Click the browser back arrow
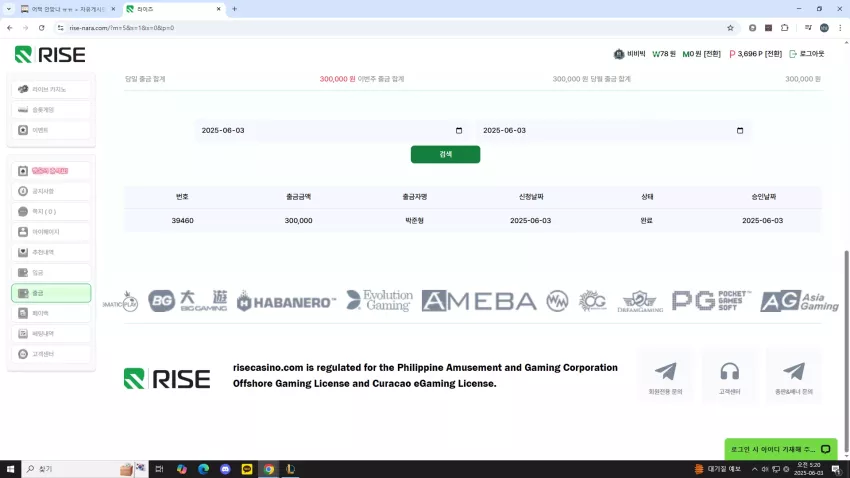This screenshot has height=478, width=850. pyautogui.click(x=10, y=28)
